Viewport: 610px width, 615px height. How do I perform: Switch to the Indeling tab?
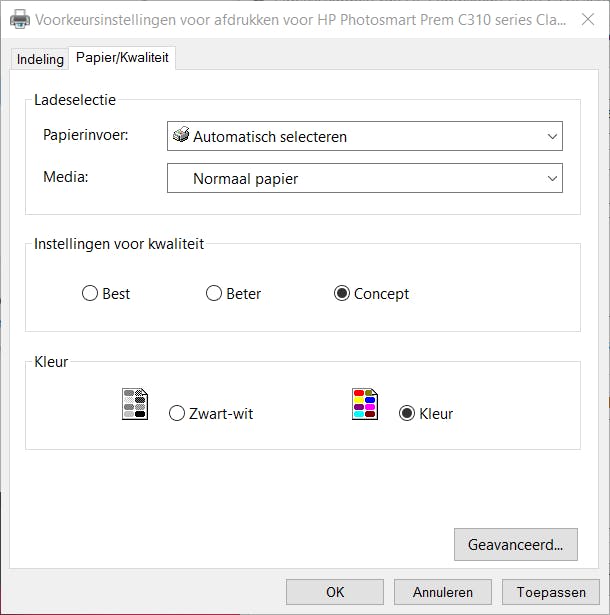(x=40, y=60)
